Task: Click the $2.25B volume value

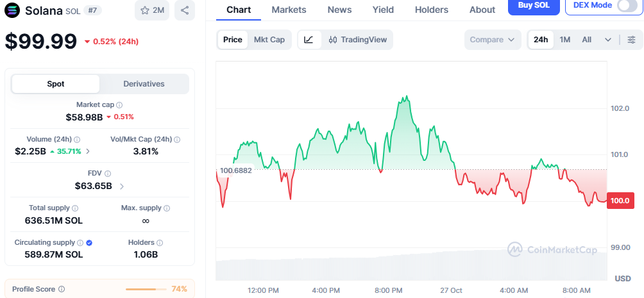Action: [30, 151]
